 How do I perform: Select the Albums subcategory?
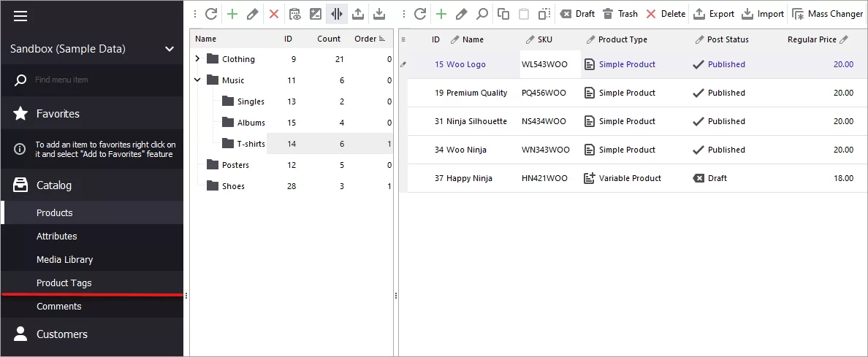(251, 123)
